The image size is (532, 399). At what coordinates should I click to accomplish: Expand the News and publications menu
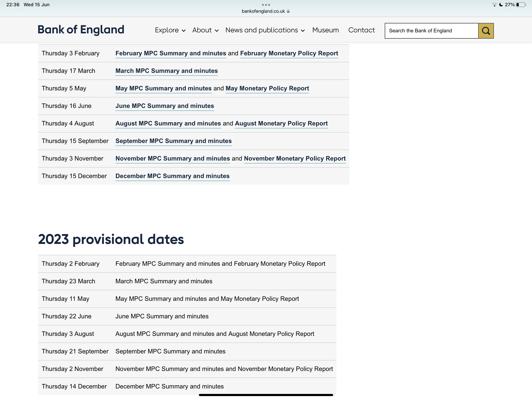tap(265, 30)
